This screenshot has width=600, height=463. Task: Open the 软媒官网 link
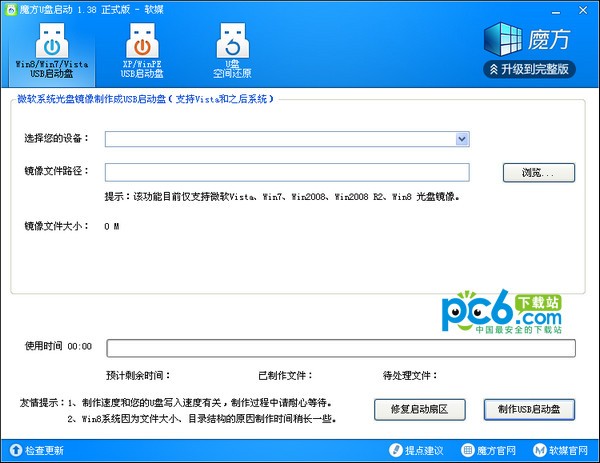tap(561, 450)
